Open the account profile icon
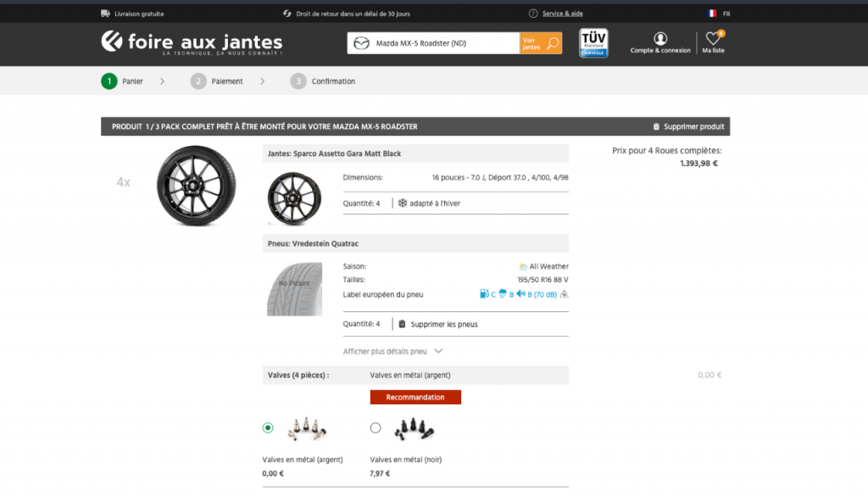 [x=660, y=38]
